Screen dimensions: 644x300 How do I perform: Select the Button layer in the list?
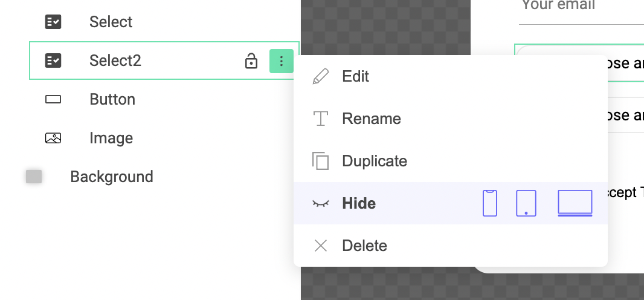112,99
